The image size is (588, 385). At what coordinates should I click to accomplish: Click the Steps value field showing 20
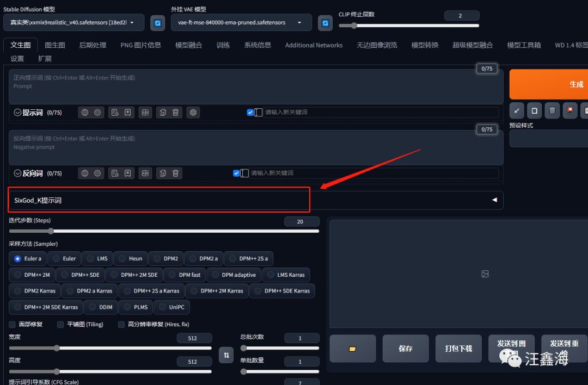pos(302,222)
